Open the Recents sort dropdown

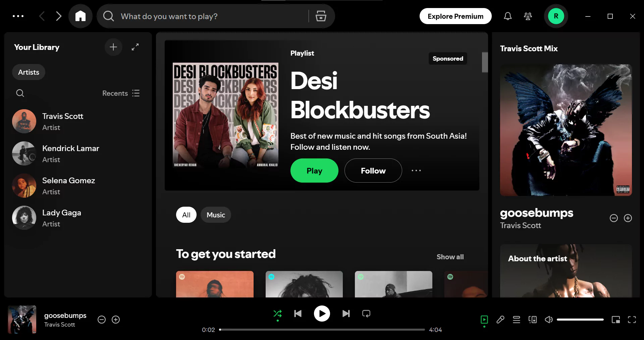tap(121, 93)
